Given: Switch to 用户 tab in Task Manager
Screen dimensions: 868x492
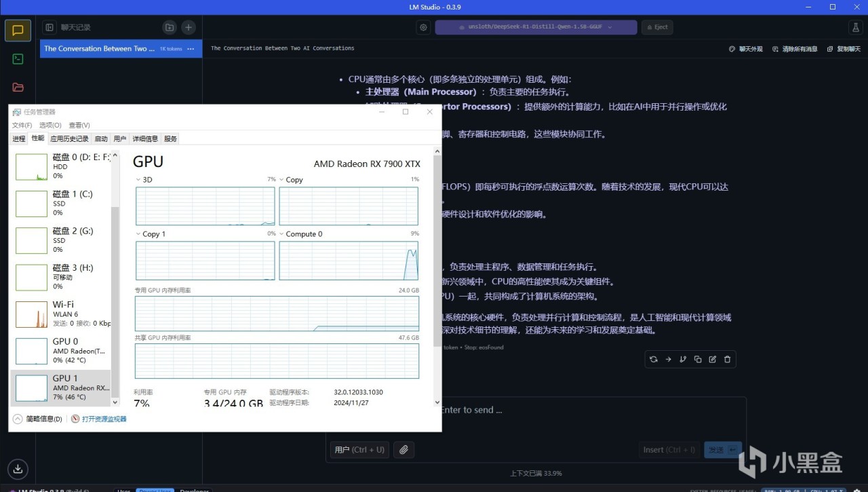Looking at the screenshot, I should [x=120, y=138].
